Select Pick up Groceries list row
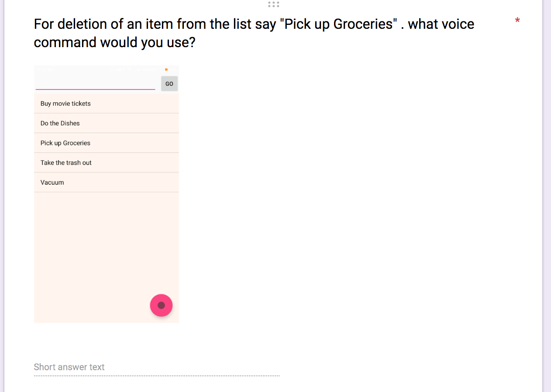The image size is (551, 392). tap(107, 143)
